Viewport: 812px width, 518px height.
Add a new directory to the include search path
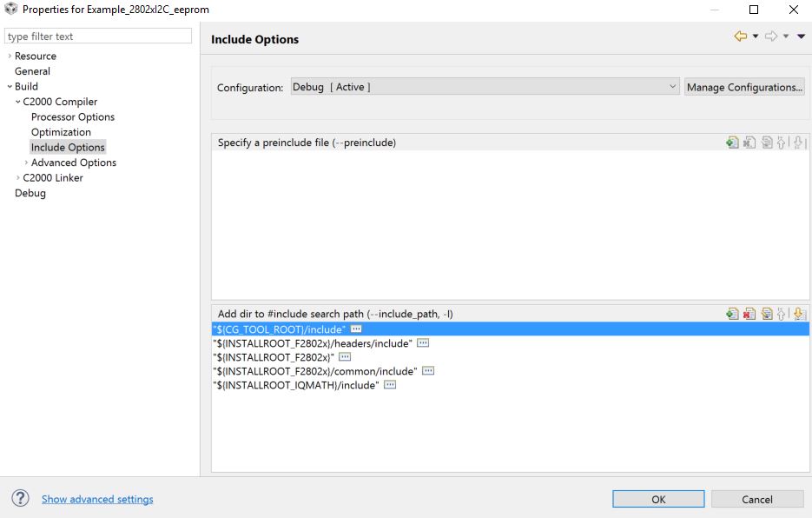732,314
